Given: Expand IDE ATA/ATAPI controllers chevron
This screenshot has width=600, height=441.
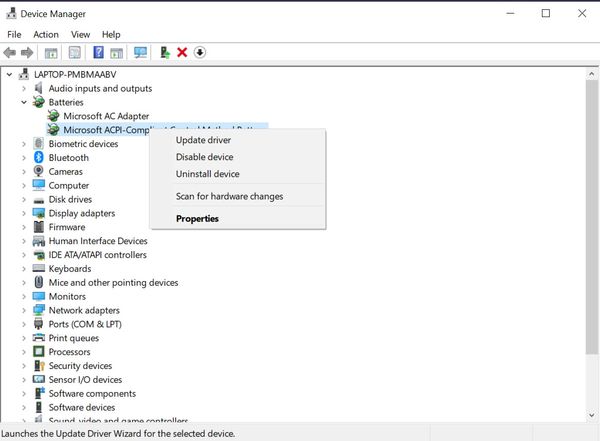Looking at the screenshot, I should pyautogui.click(x=24, y=255).
